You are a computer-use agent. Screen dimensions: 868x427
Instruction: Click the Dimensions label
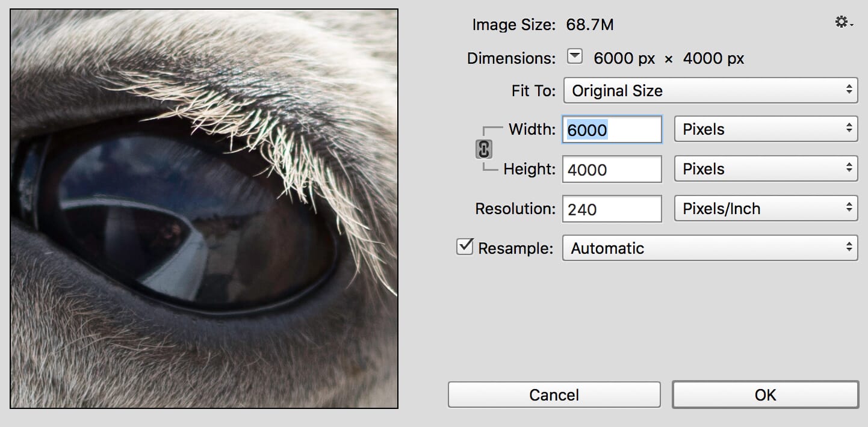(511, 58)
